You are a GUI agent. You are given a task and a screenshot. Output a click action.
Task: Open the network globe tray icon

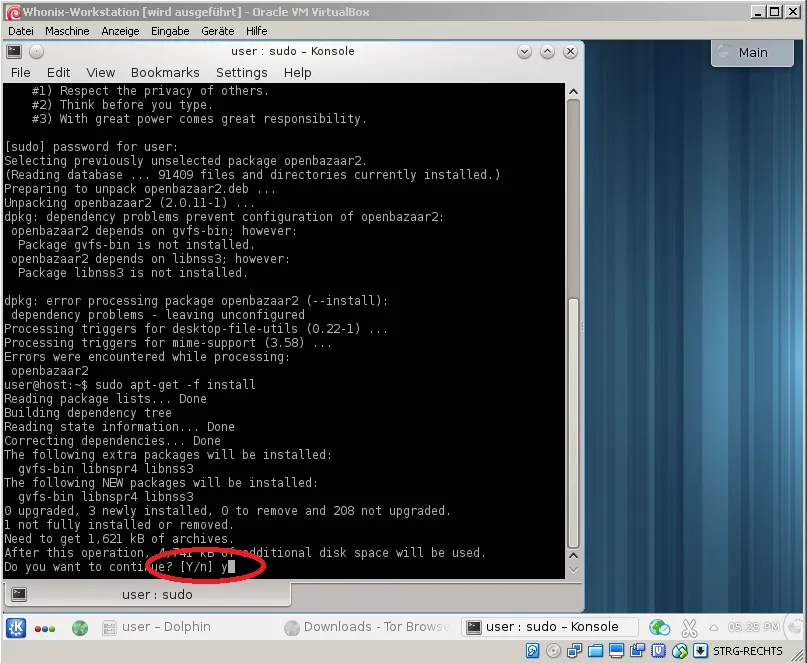click(659, 627)
